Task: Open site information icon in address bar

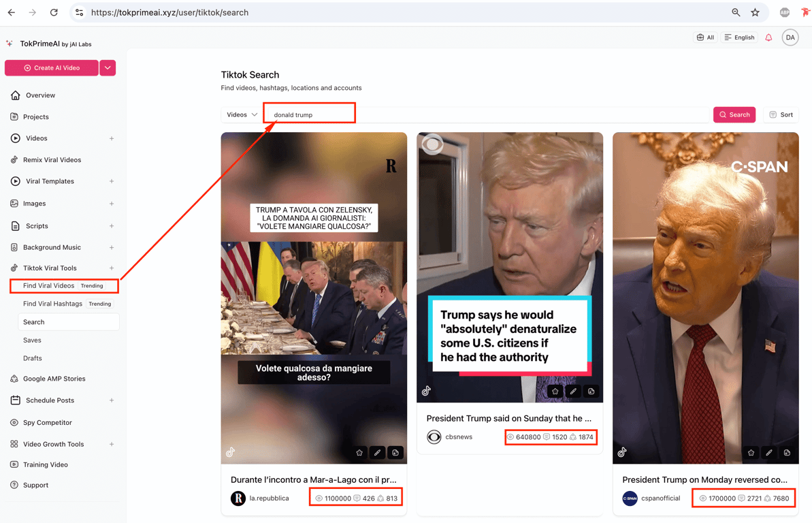Action: pos(79,12)
